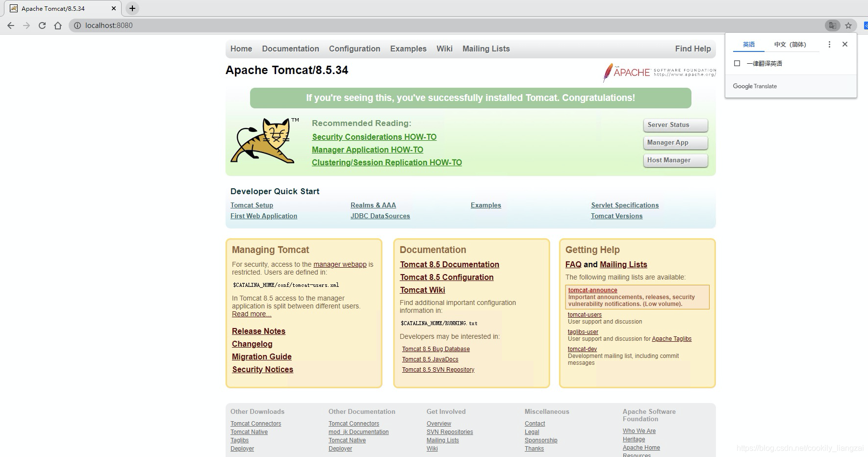The image size is (868, 457).
Task: Open Tomcat 8.5 JavaDocs link
Action: pos(430,359)
